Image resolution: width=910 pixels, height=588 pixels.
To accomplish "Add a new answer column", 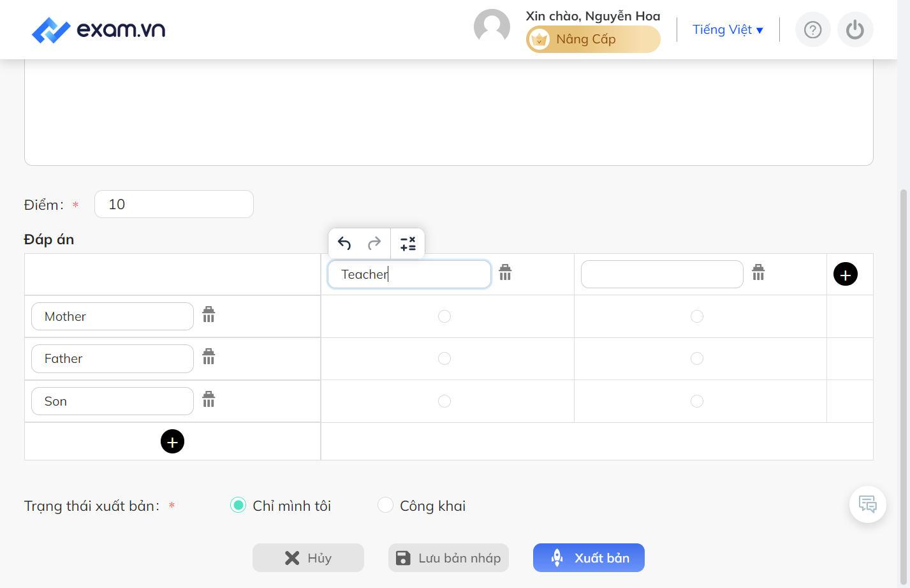I will (x=846, y=274).
